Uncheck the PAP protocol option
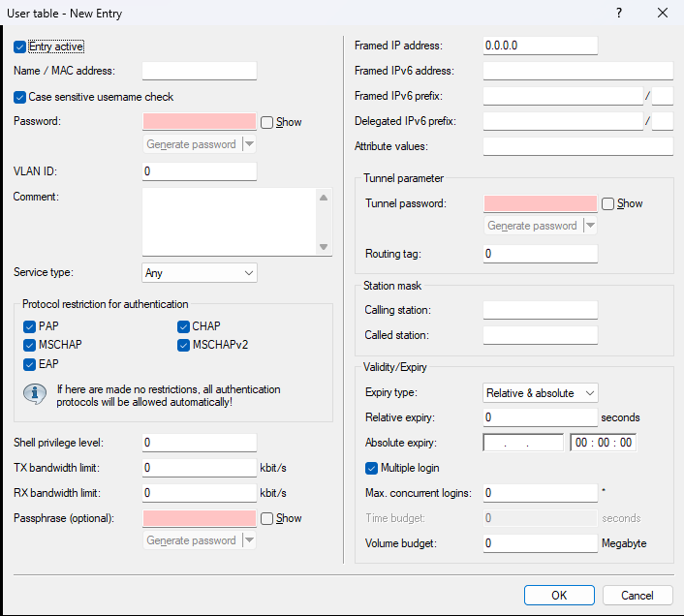Image resolution: width=684 pixels, height=616 pixels. [x=30, y=326]
